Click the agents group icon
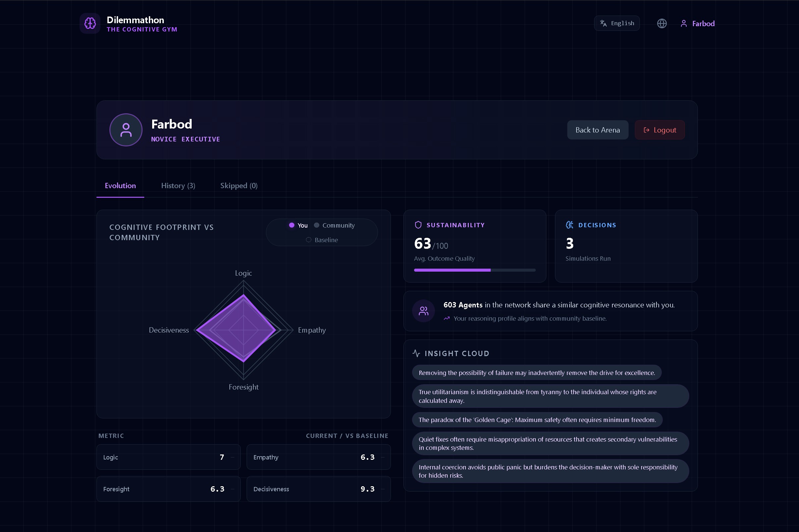Viewport: 799px width, 532px height. tap(423, 311)
